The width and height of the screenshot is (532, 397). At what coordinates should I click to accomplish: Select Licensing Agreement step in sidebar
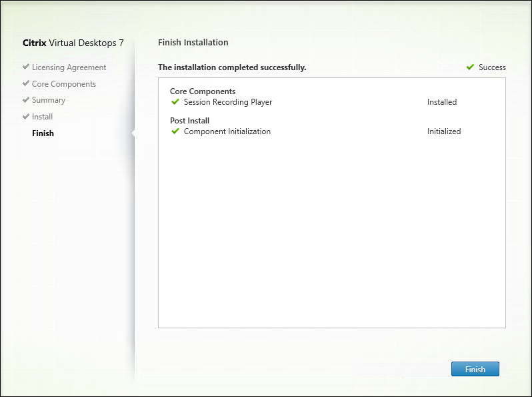[69, 67]
